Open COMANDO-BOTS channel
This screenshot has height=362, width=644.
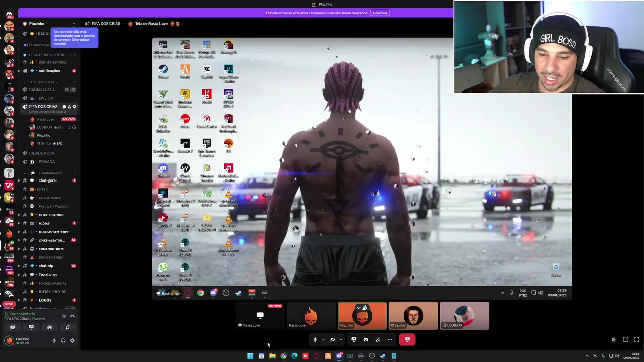48,249
